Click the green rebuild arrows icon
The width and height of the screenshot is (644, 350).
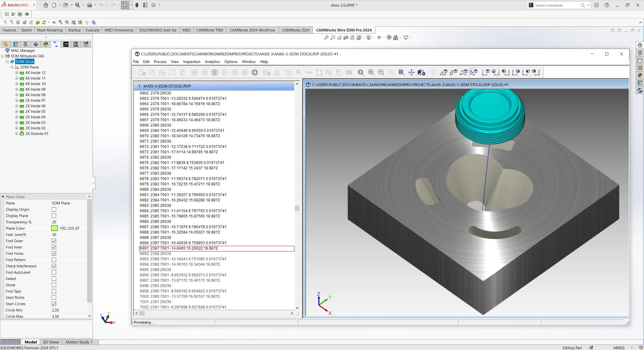[44, 22]
